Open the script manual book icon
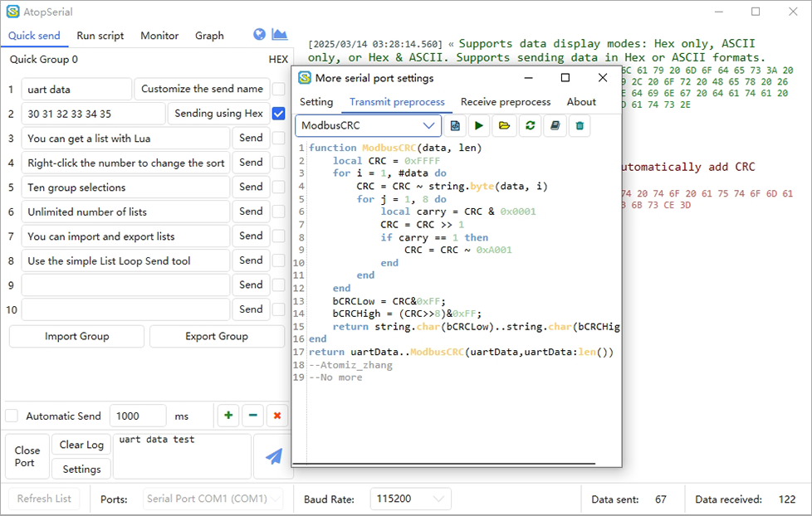This screenshot has width=812, height=516. pyautogui.click(x=555, y=126)
